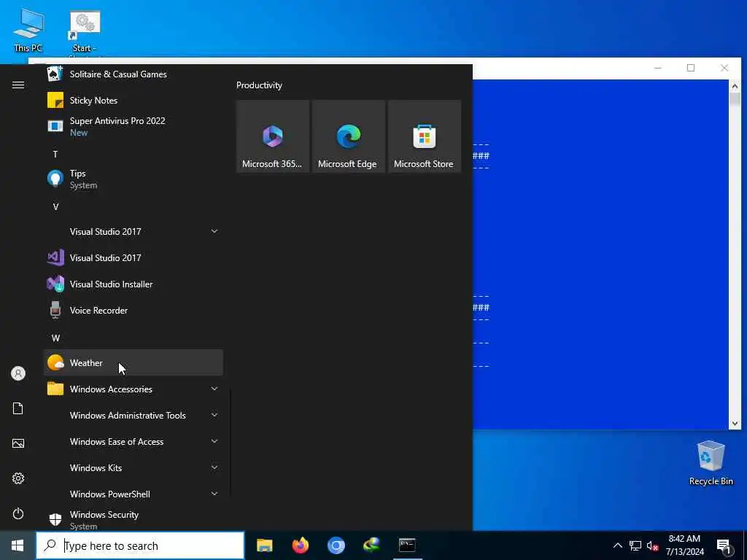Click the Microsoft 365 tile

click(273, 136)
